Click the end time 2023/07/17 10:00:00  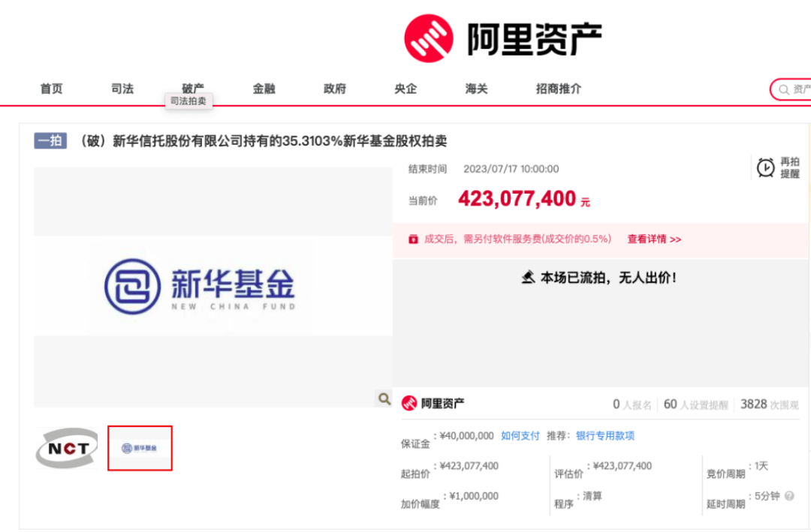[511, 169]
